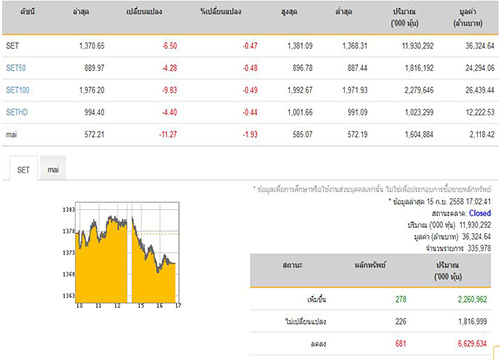Click gainers volume 2,260,962
The image size is (500, 360).
click(472, 299)
